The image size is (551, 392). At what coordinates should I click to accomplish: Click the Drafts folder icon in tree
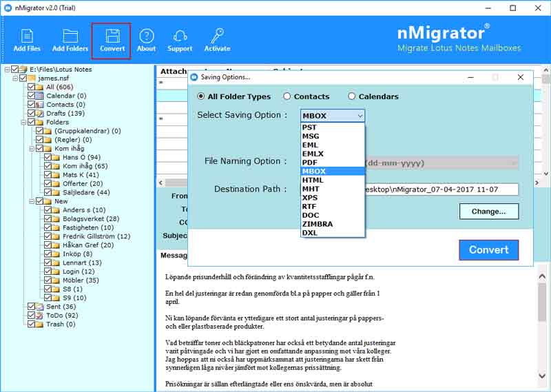tap(39, 113)
